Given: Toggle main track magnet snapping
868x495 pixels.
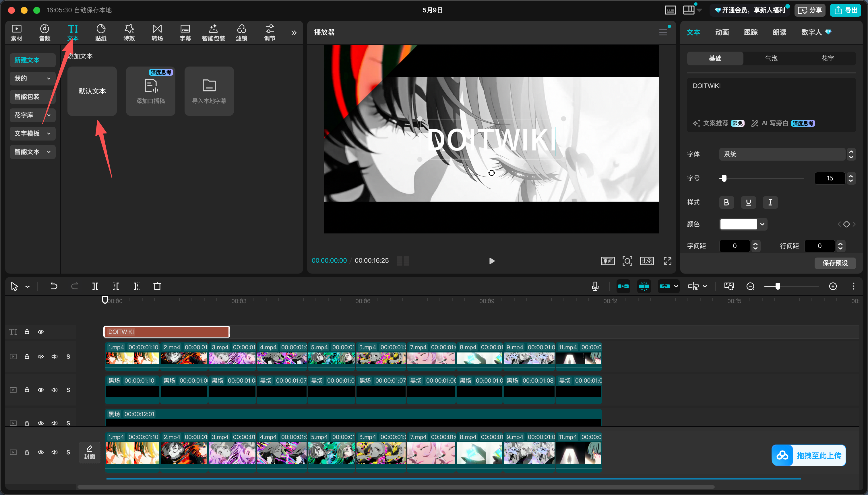Looking at the screenshot, I should coord(623,286).
